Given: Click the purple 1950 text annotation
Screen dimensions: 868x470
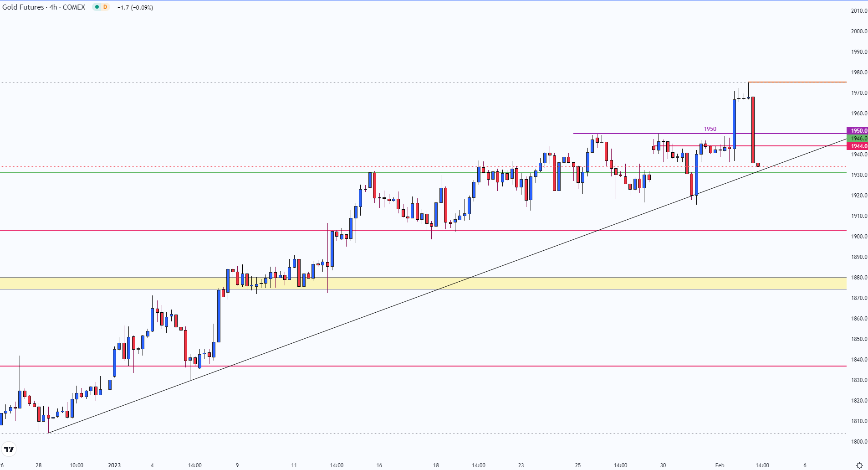Looking at the screenshot, I should (710, 129).
